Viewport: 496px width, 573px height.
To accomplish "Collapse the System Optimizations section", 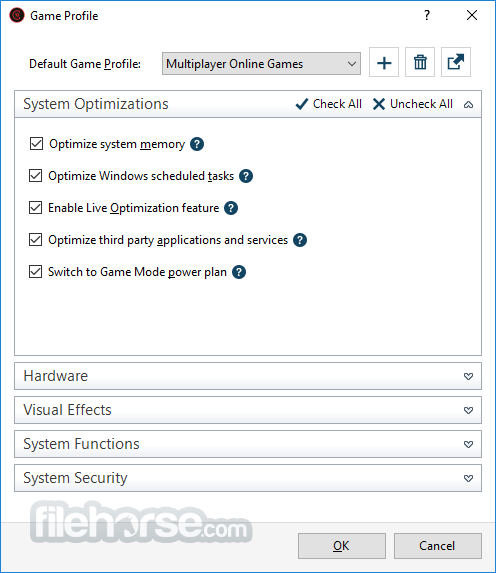I will click(469, 105).
